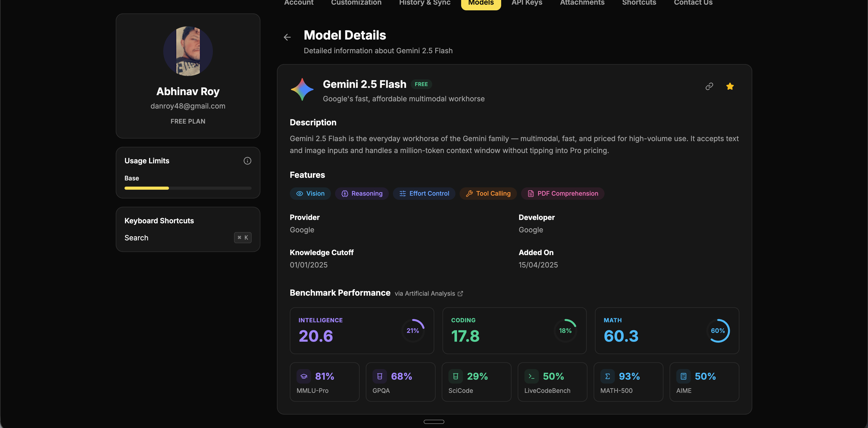Click the Math 60% progress ring

click(x=718, y=331)
